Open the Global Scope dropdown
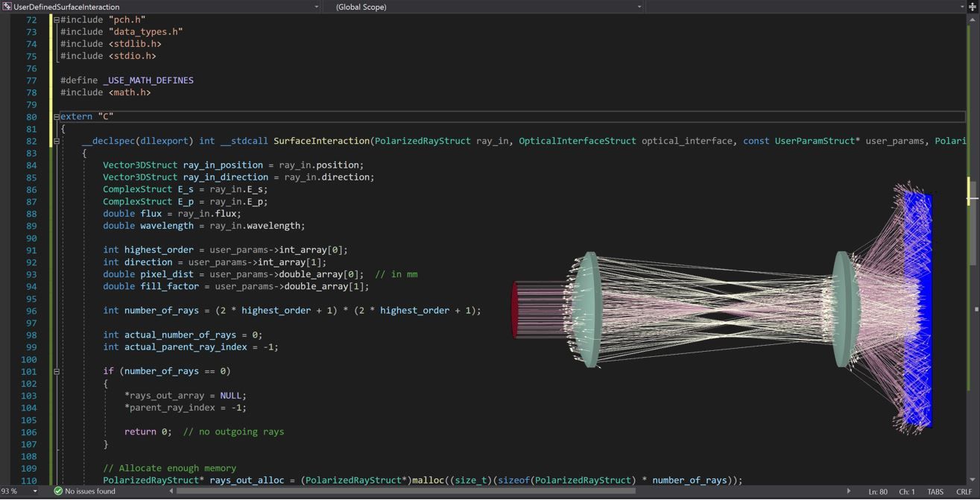Viewport: 980px width, 500px height. pos(639,7)
